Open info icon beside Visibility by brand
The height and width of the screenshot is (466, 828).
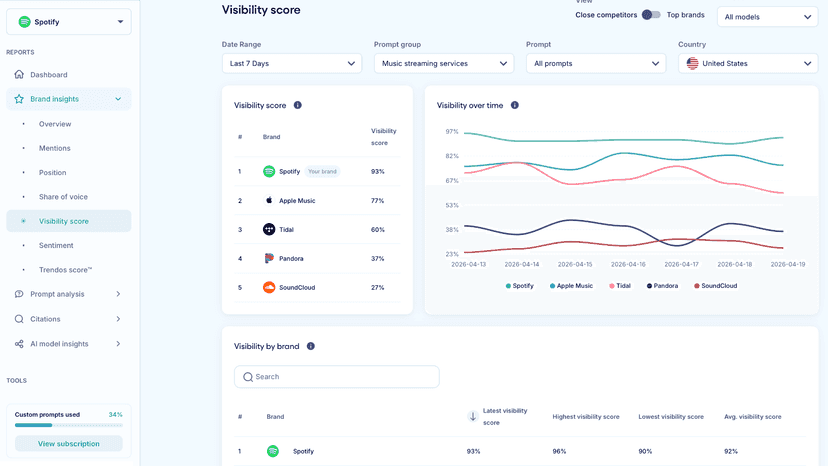[x=310, y=346]
